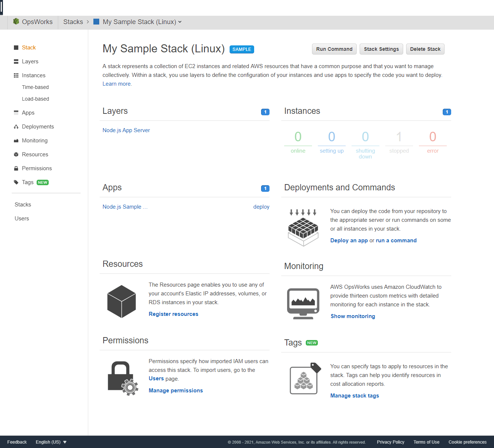Click the Deploy an app link
Image resolution: width=494 pixels, height=448 pixels.
point(349,240)
